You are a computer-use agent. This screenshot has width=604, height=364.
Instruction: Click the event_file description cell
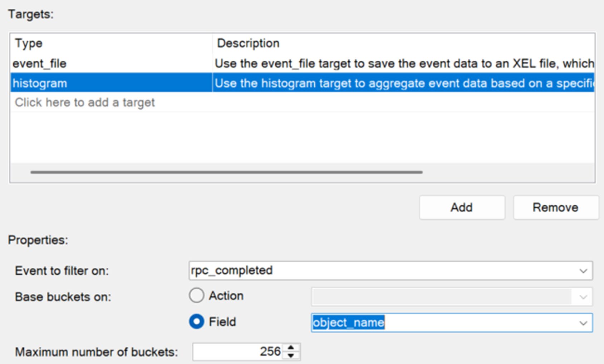(x=404, y=64)
